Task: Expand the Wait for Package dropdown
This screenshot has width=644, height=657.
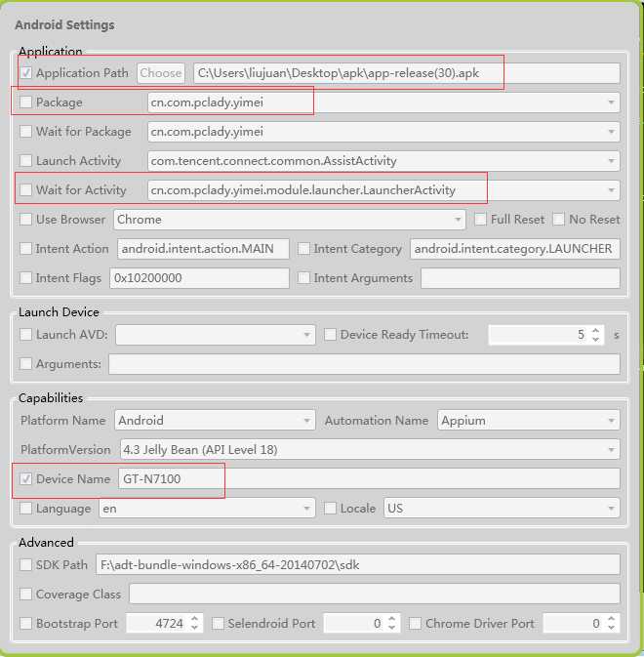Action: 611,132
